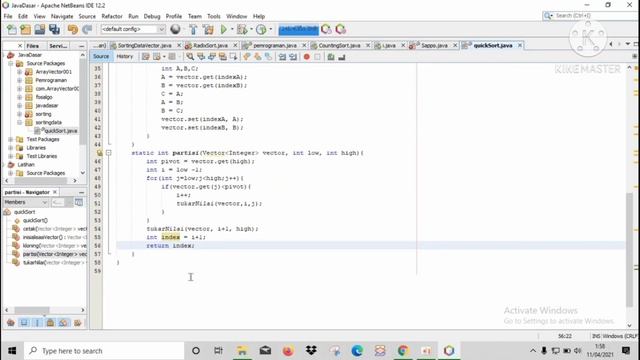Open the arrow beside the Run Project icon
This screenshot has height=360, width=640.
pos(232,29)
